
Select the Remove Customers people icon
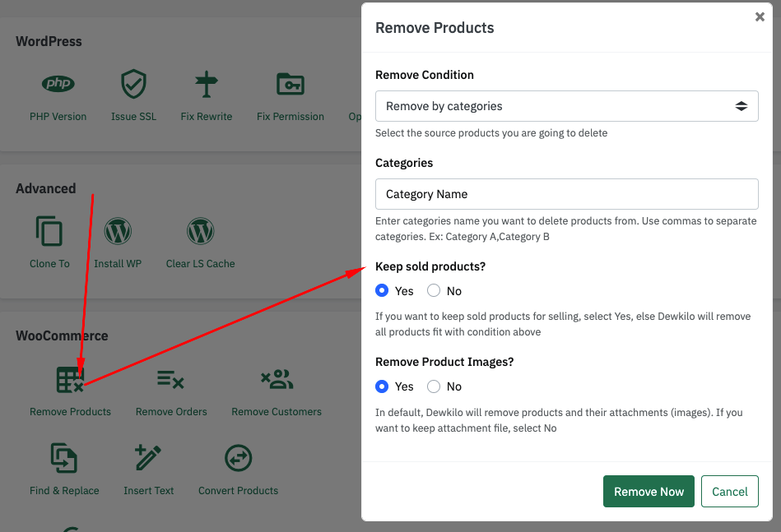pyautogui.click(x=277, y=379)
